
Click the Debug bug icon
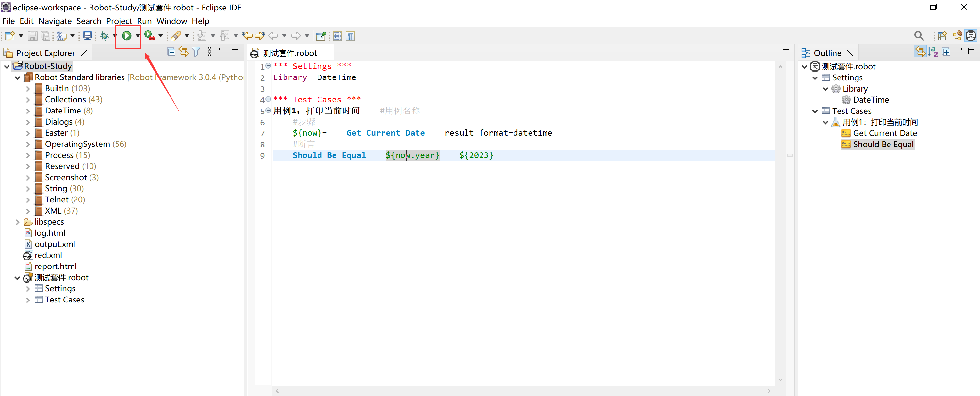click(x=104, y=36)
